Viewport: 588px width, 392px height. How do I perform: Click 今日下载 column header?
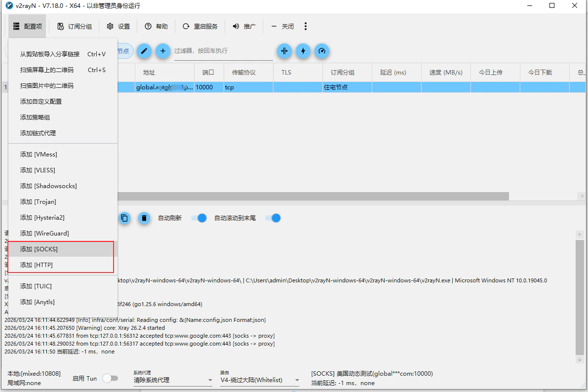coord(545,73)
